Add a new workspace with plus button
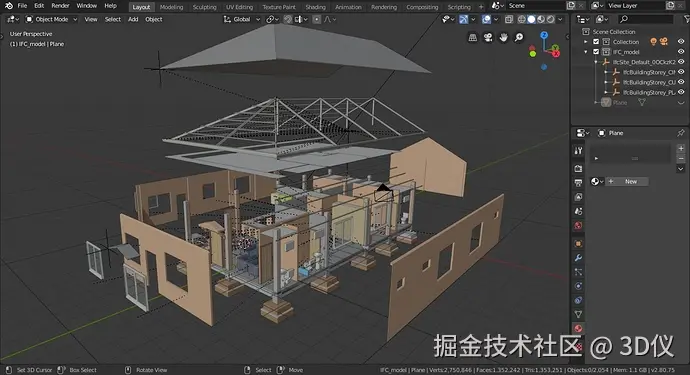 481,7
